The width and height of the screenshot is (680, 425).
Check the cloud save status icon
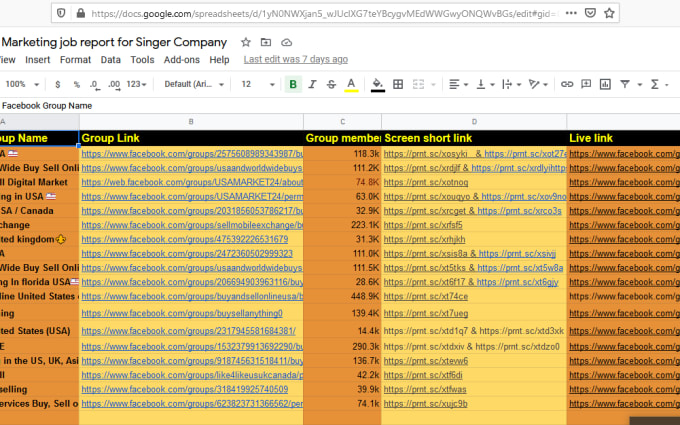pyautogui.click(x=287, y=42)
